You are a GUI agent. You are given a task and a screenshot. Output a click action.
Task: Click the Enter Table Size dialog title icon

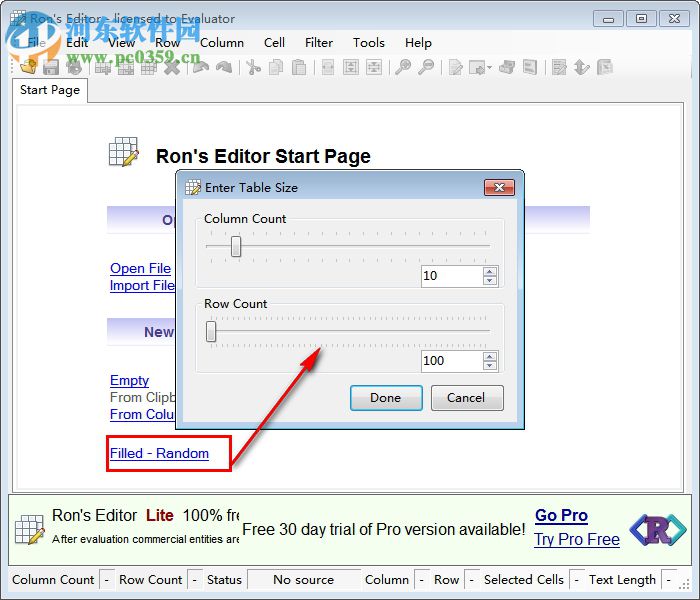point(193,188)
